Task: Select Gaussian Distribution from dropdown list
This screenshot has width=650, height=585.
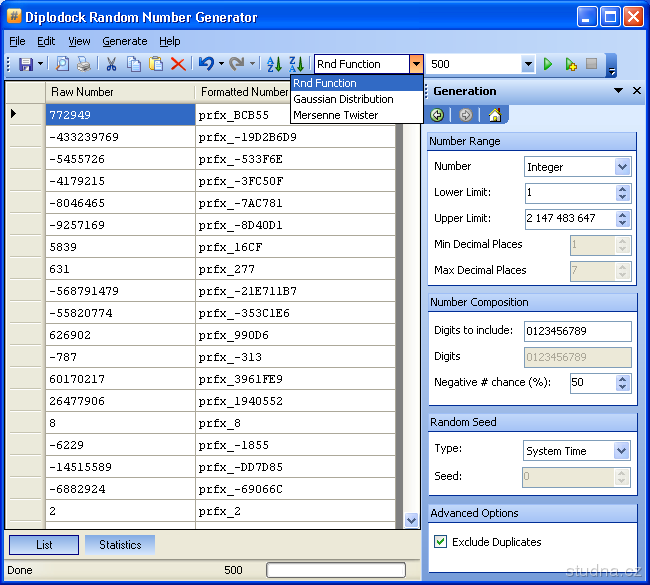Action: point(343,99)
